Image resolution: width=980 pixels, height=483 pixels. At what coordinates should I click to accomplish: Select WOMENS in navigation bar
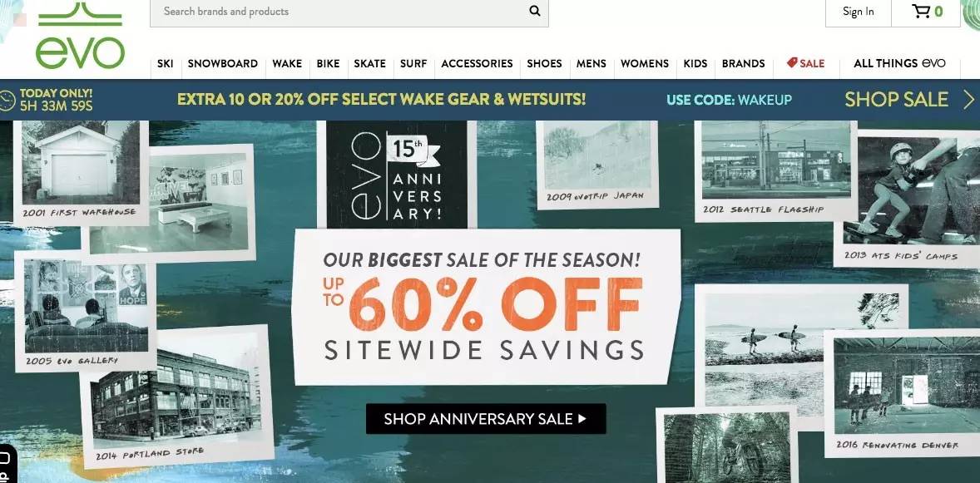(645, 63)
